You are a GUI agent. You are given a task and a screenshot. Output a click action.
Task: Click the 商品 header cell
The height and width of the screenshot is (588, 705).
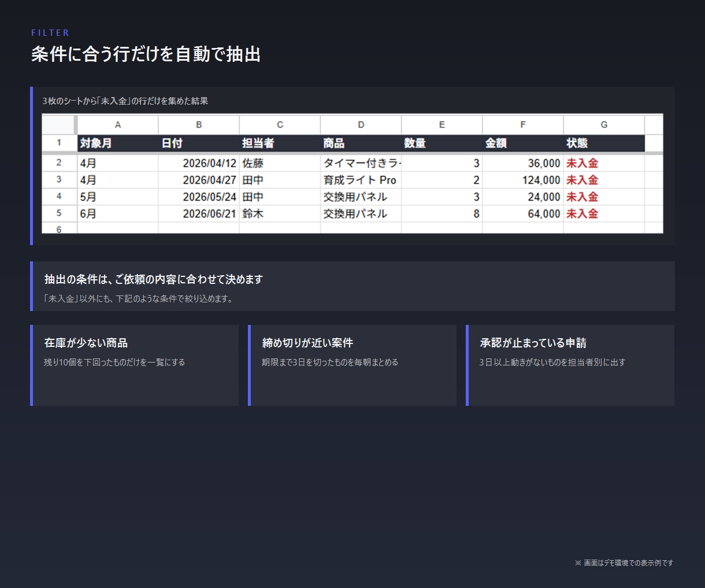[x=361, y=143]
